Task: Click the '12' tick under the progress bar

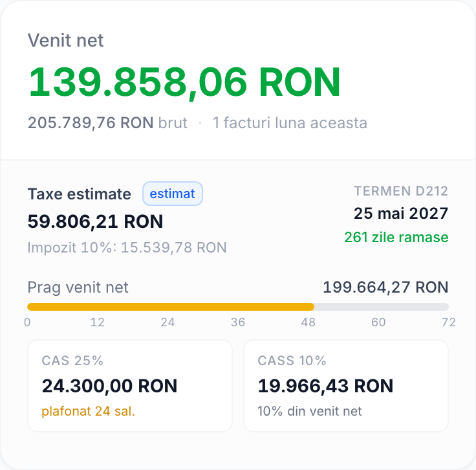Action: [98, 322]
